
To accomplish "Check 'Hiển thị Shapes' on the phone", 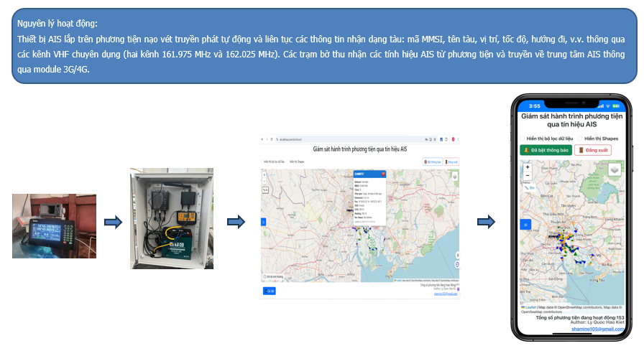I will (x=580, y=139).
